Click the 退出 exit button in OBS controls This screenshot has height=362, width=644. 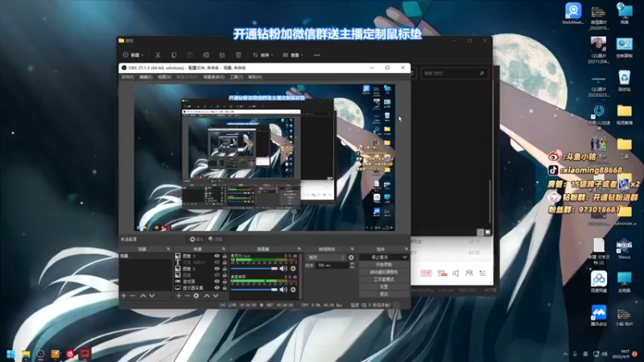384,294
